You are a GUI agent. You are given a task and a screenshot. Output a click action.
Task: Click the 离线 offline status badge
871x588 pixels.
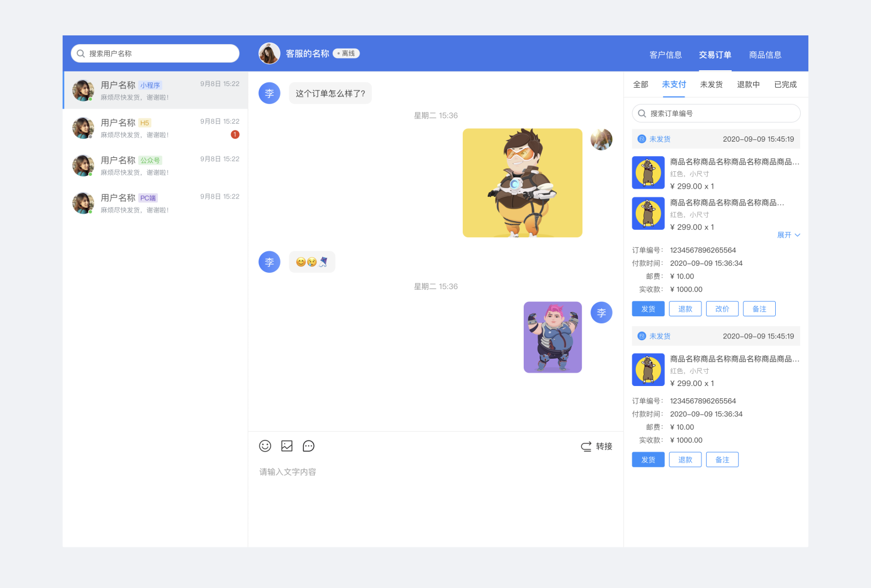pyautogui.click(x=346, y=53)
